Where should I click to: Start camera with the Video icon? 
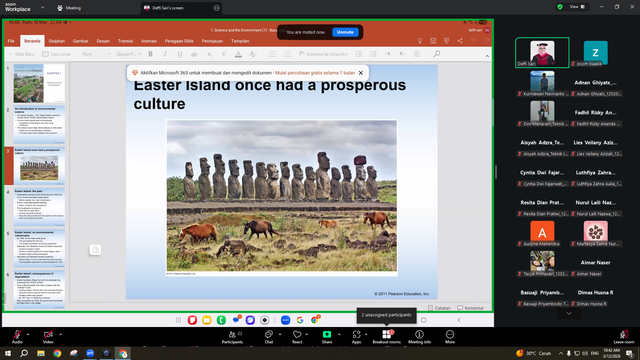coord(48,335)
